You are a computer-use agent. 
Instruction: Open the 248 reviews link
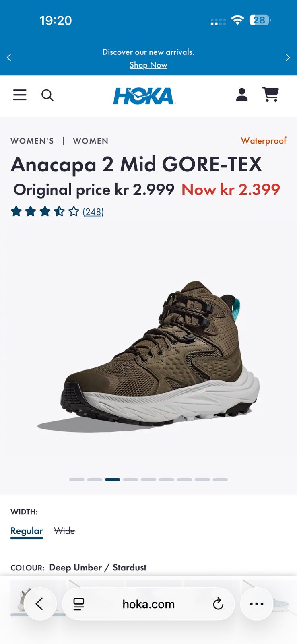pyautogui.click(x=93, y=212)
